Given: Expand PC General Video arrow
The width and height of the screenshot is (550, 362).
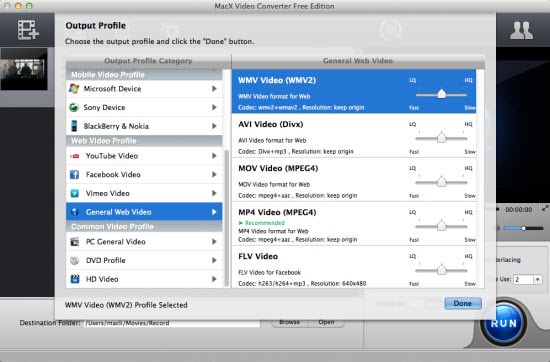Looking at the screenshot, I should (x=214, y=242).
